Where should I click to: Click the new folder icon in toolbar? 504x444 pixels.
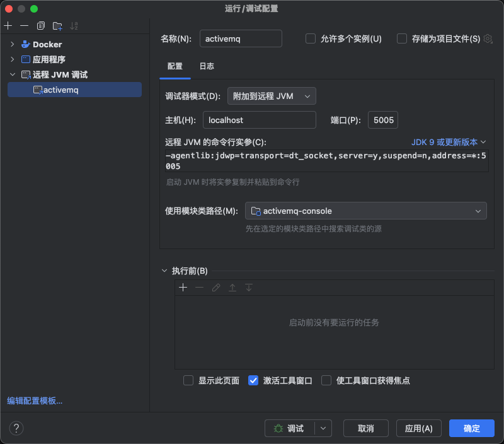pyautogui.click(x=57, y=26)
